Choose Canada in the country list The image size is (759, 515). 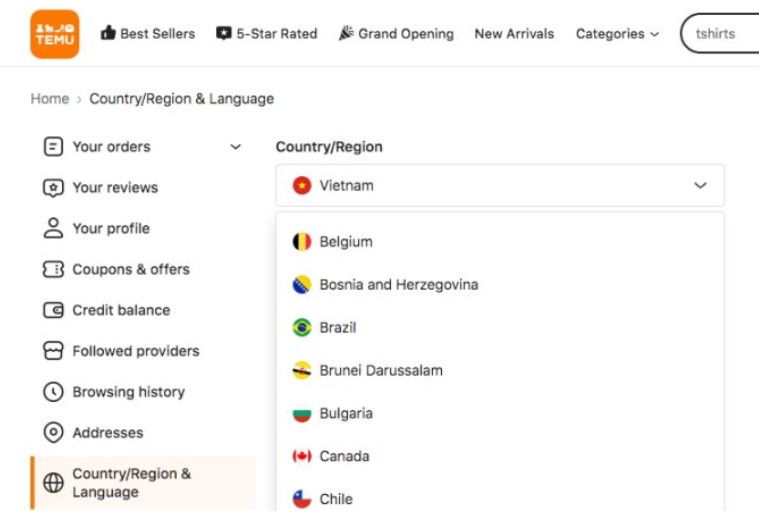click(x=344, y=457)
